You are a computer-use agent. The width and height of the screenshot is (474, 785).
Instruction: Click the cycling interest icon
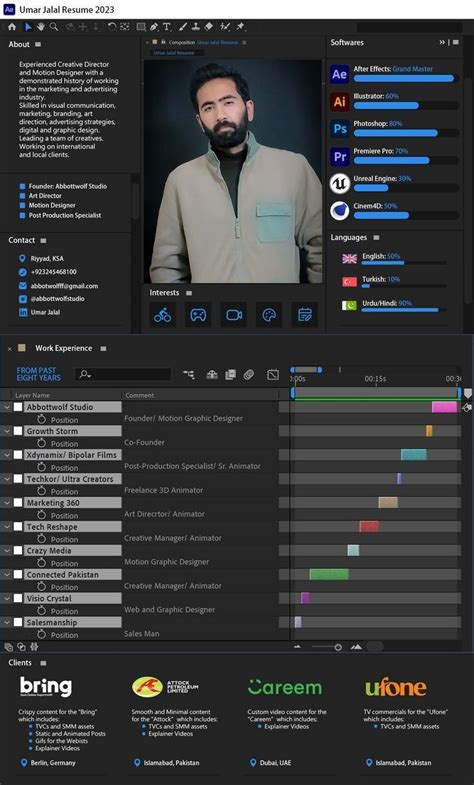(x=163, y=315)
